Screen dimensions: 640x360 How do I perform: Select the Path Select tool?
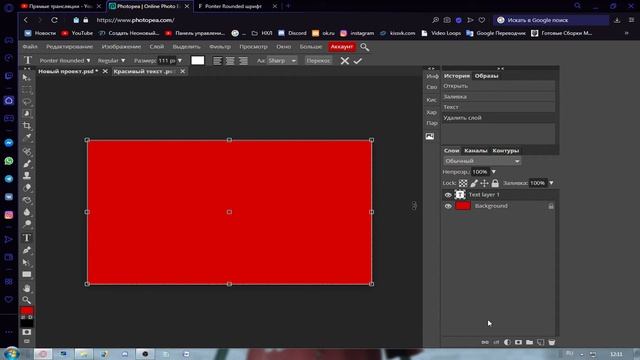click(x=27, y=262)
